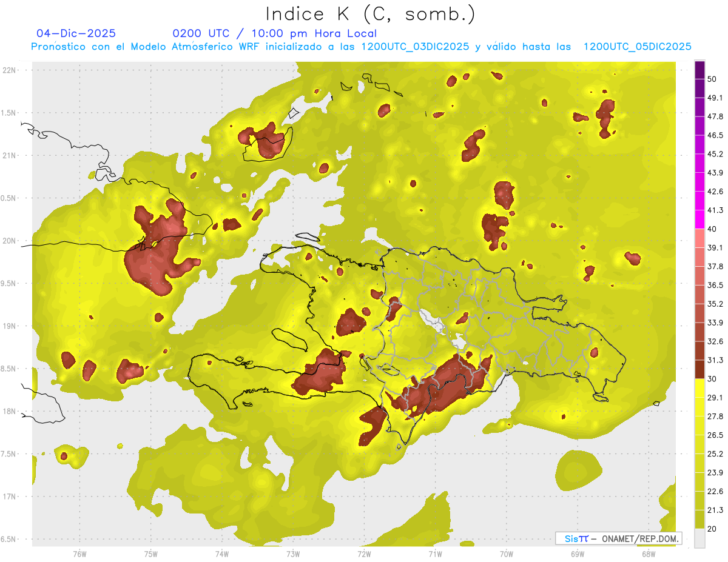
Task: Click the "18N" latitude label
Action: [9, 411]
